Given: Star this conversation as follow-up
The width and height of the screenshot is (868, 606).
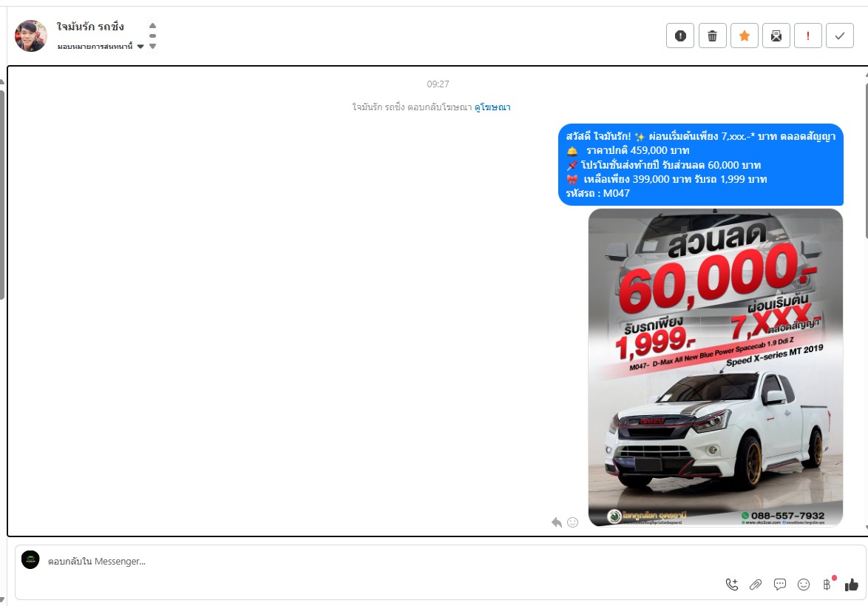Looking at the screenshot, I should coord(744,36).
